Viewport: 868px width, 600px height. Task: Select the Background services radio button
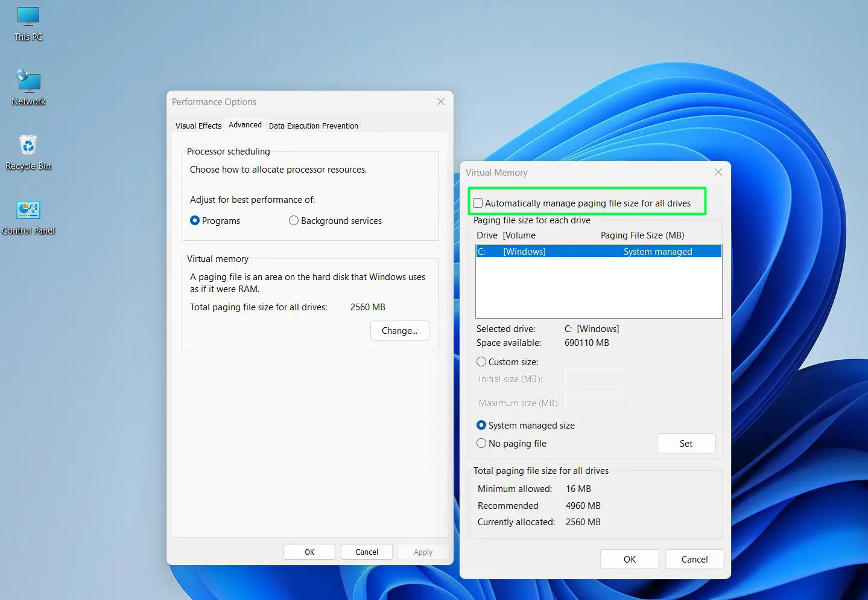pos(294,220)
